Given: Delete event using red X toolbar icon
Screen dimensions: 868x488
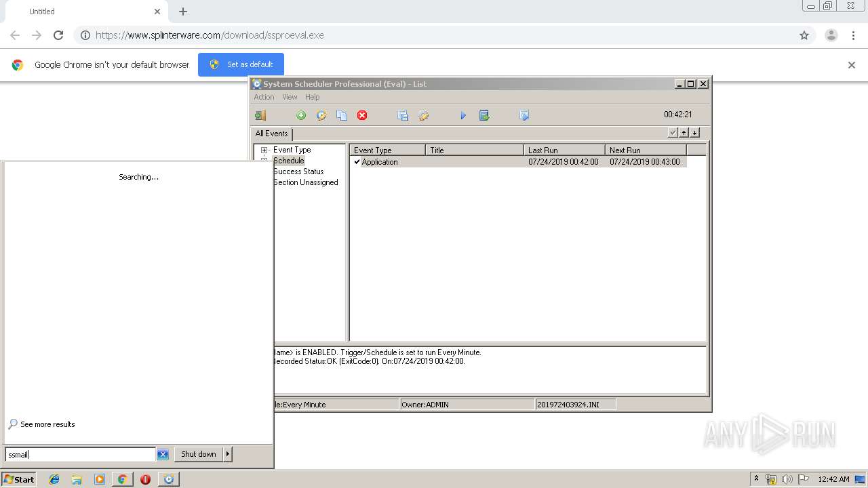Looking at the screenshot, I should click(362, 115).
